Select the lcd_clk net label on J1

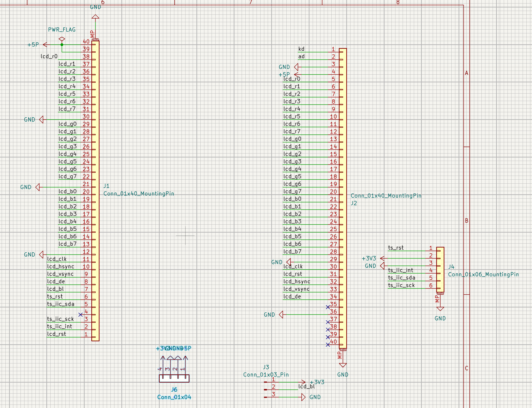(57, 259)
